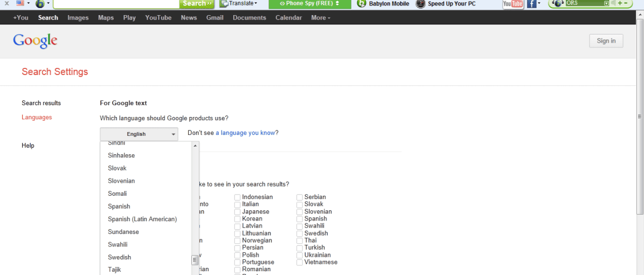Toggle the English language dropdown
This screenshot has height=275, width=644.
coord(139,134)
